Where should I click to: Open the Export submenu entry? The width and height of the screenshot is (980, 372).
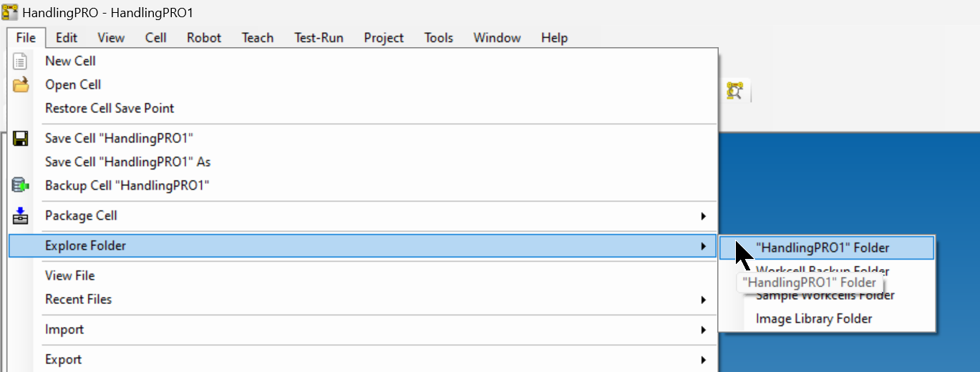point(362,360)
